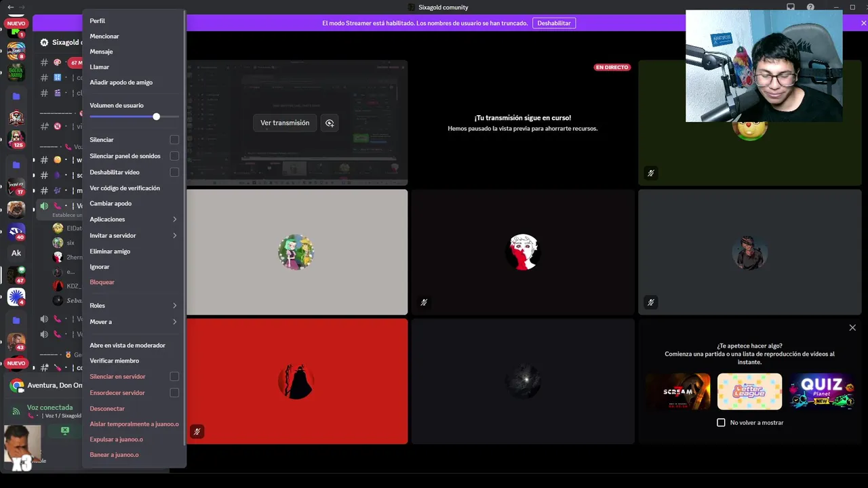Select Abre en vista de moderador
Viewport: 868px width, 488px height.
click(x=134, y=346)
